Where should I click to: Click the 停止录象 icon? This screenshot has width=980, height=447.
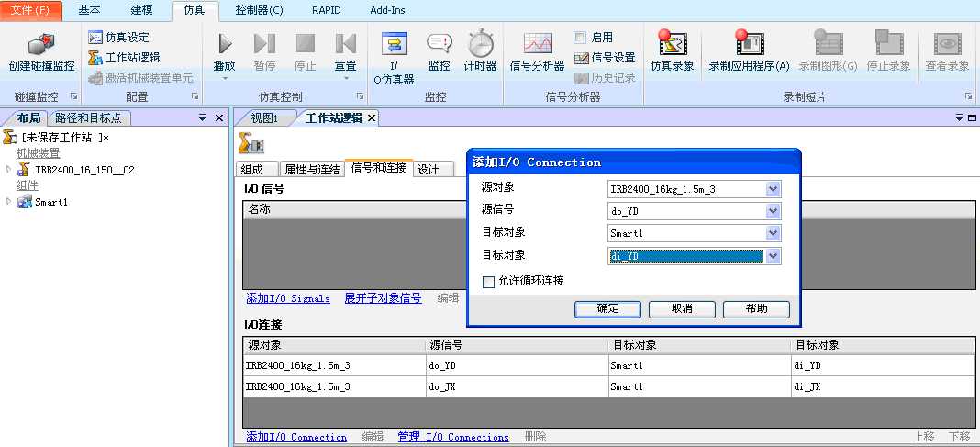point(888,44)
